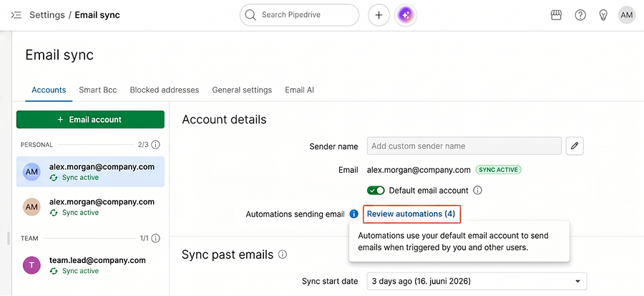Click the Account details heading

(x=224, y=120)
